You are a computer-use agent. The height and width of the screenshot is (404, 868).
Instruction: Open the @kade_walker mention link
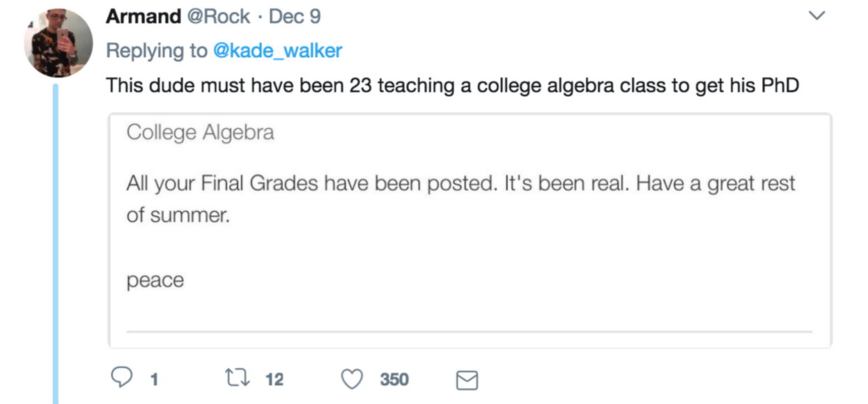(277, 51)
